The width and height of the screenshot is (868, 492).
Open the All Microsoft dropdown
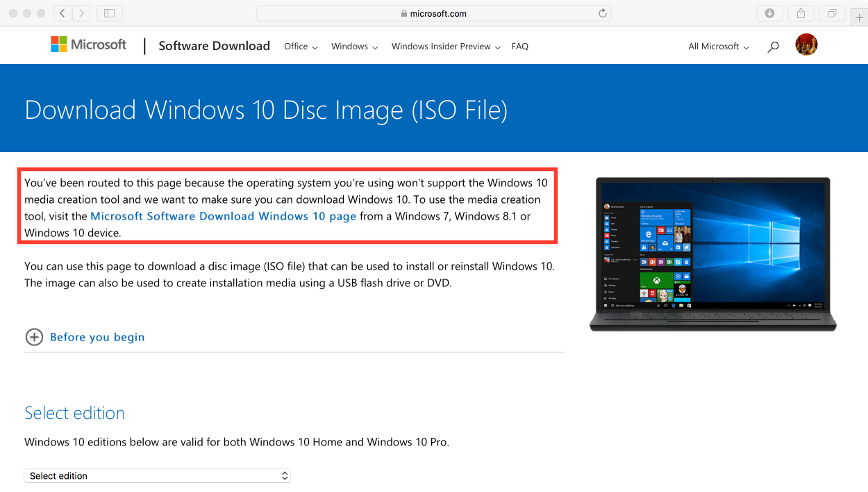click(719, 47)
